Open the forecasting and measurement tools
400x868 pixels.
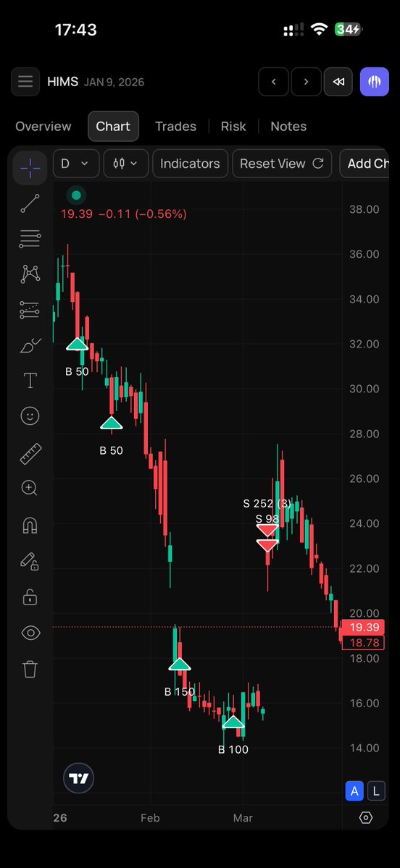30,310
